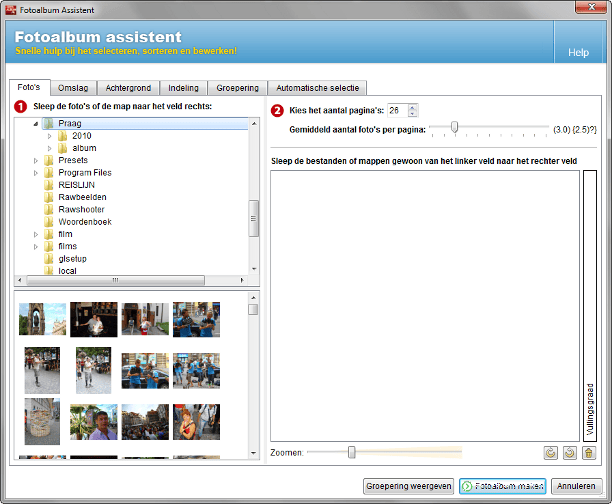Select the Woordenboek folder name
The height and width of the screenshot is (504, 612).
coord(85,222)
